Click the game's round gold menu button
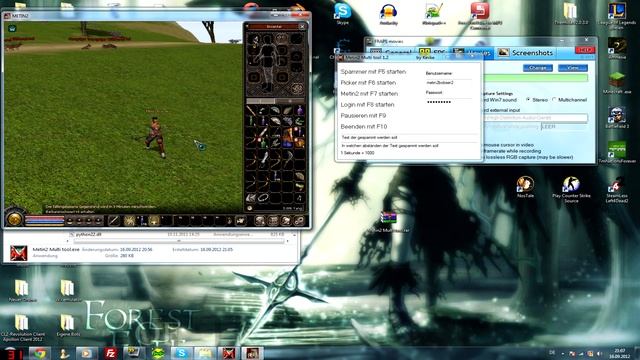The height and width of the screenshot is (360, 640). tap(14, 219)
